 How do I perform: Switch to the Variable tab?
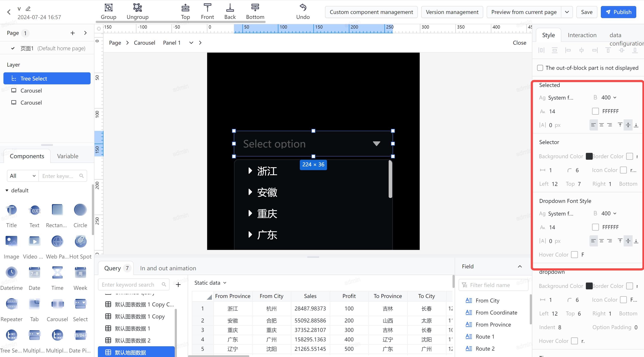67,156
